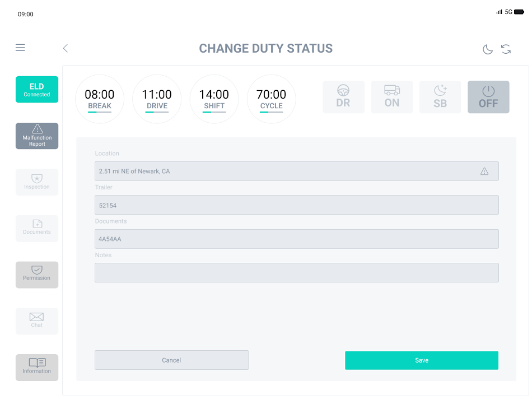Select the SB sleeper berth status

pyautogui.click(x=440, y=97)
